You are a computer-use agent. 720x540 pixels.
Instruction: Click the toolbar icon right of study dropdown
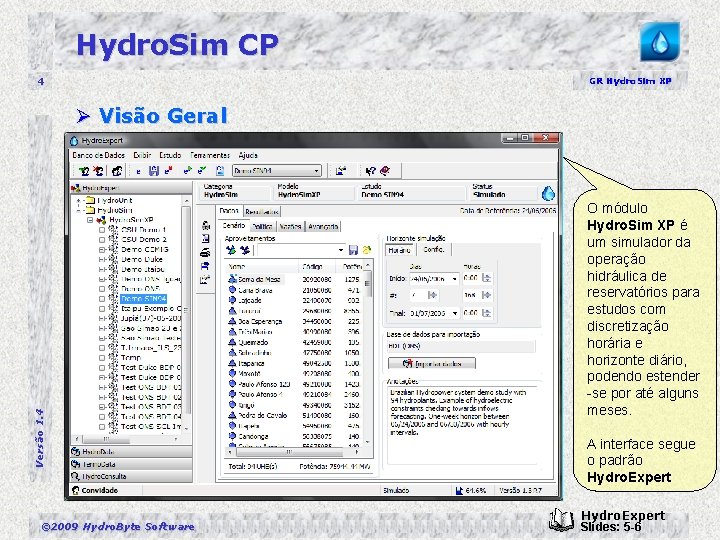coord(341,171)
